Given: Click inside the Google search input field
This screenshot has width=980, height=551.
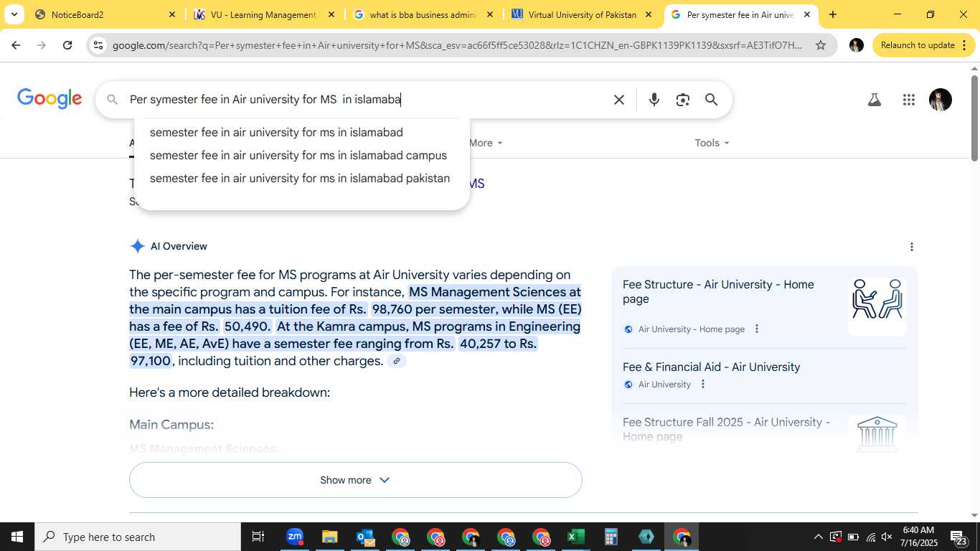Looking at the screenshot, I should click(x=366, y=100).
